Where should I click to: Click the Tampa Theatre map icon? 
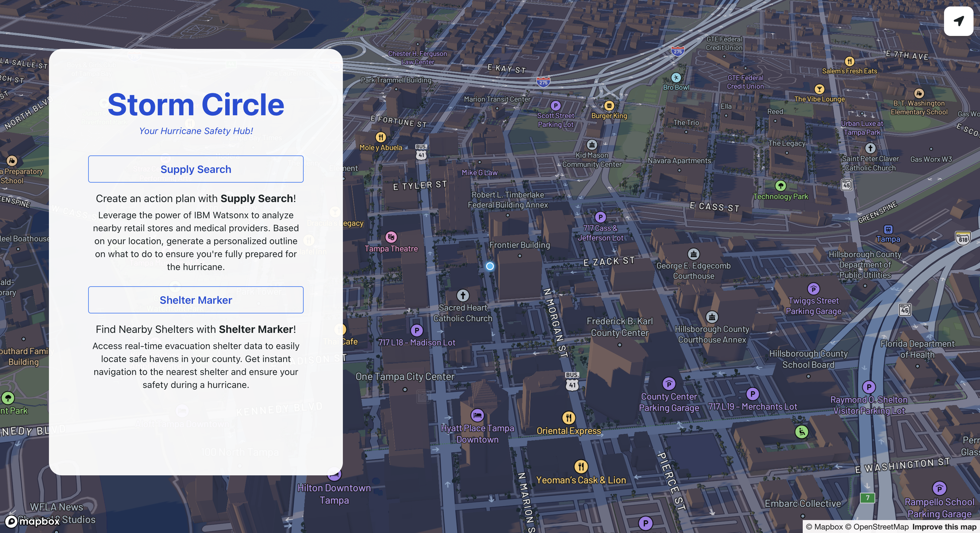click(391, 237)
